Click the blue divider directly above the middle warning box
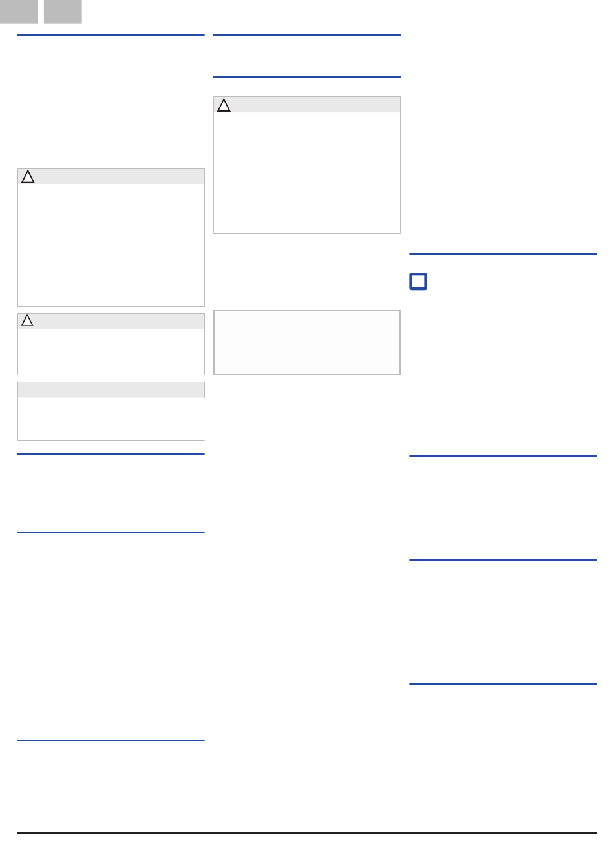This screenshot has width=614, height=868. (307, 77)
